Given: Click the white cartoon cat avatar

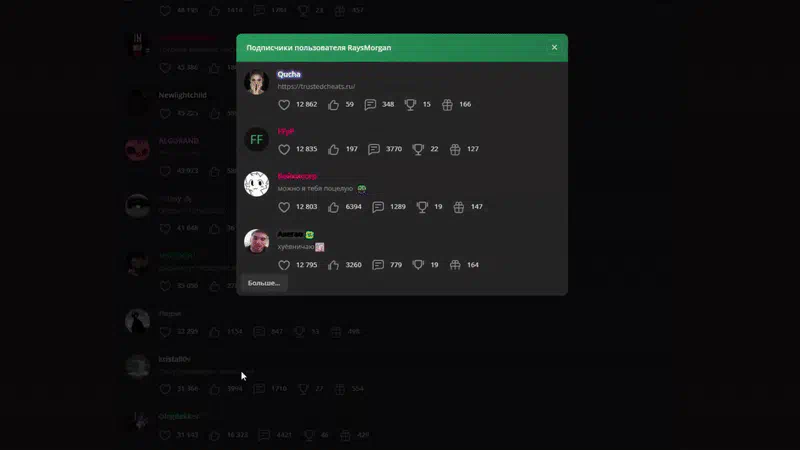Looking at the screenshot, I should pyautogui.click(x=257, y=184).
